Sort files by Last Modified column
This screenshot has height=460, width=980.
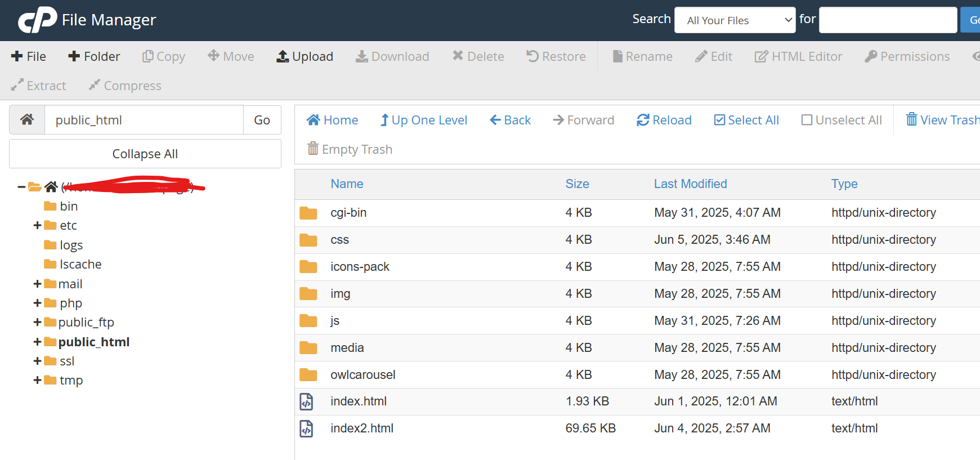coord(690,184)
